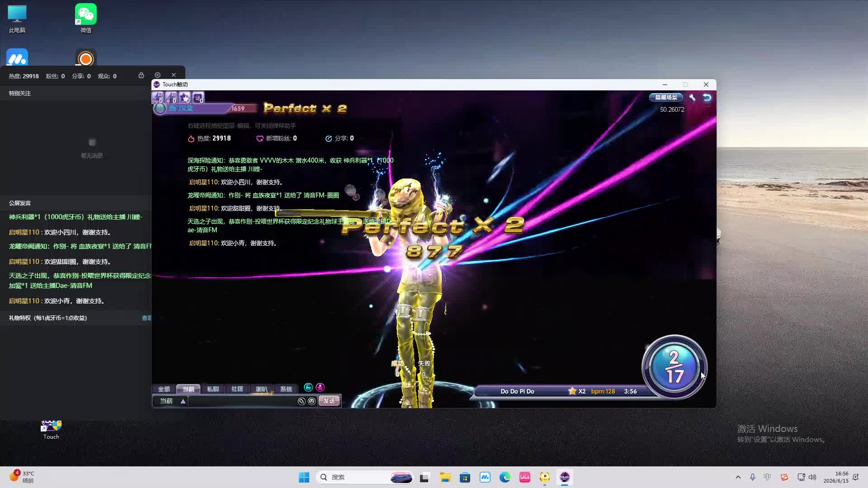Click the pink bilibili-style taskbar icon
Viewport: 868px width, 488px height.
525,477
